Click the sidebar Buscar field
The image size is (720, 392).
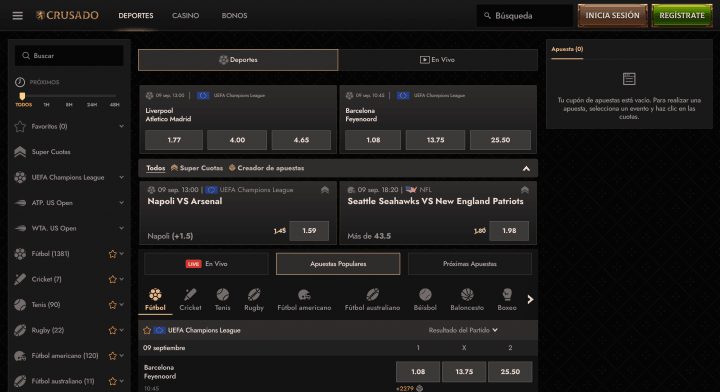(69, 56)
